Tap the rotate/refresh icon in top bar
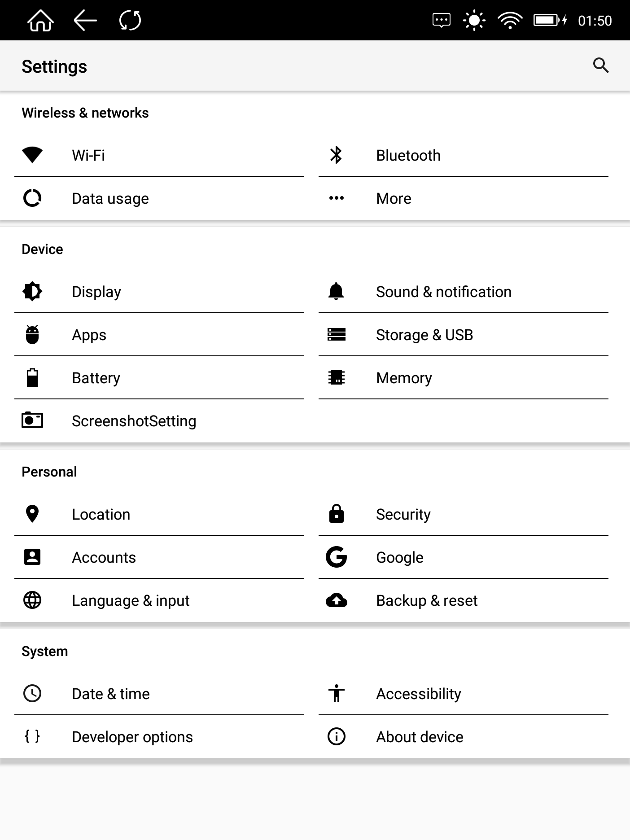Viewport: 630px width, 840px height. (x=130, y=21)
